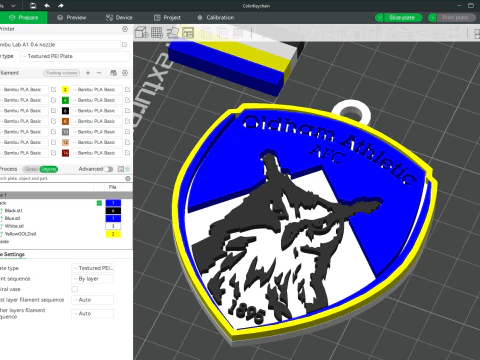The image size is (480, 360).
Task: Toggle the green printable checkbox in object list
Action: pyautogui.click(x=99, y=203)
